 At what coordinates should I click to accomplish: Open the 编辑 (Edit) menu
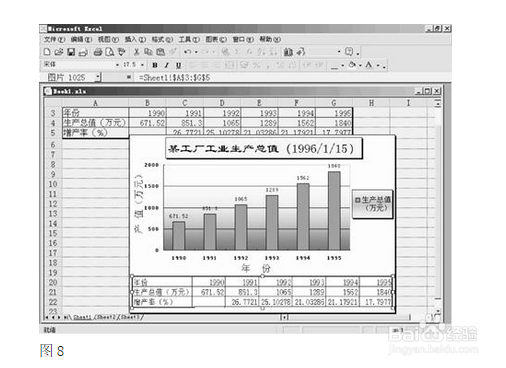(x=81, y=39)
